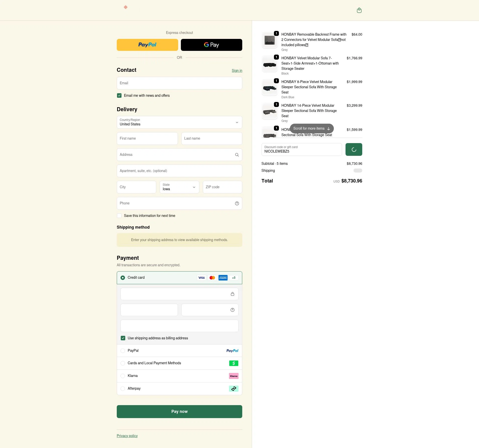Uncheck Use shipping address as billing address

[123, 338]
